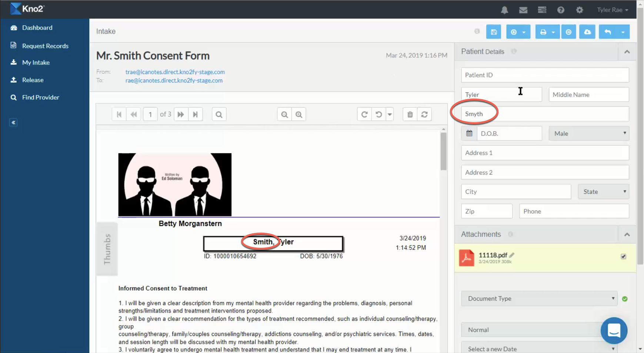Go to the next document page
The height and width of the screenshot is (353, 644).
181,114
